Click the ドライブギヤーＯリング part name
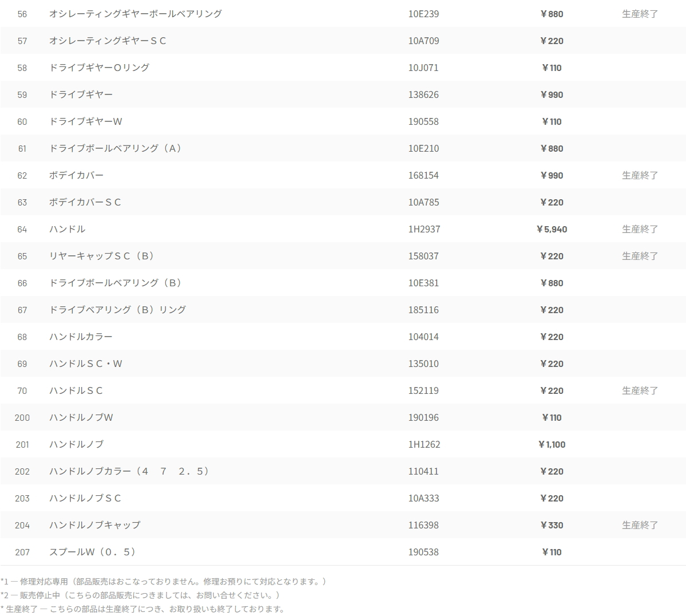The height and width of the screenshot is (616, 686). [x=99, y=68]
